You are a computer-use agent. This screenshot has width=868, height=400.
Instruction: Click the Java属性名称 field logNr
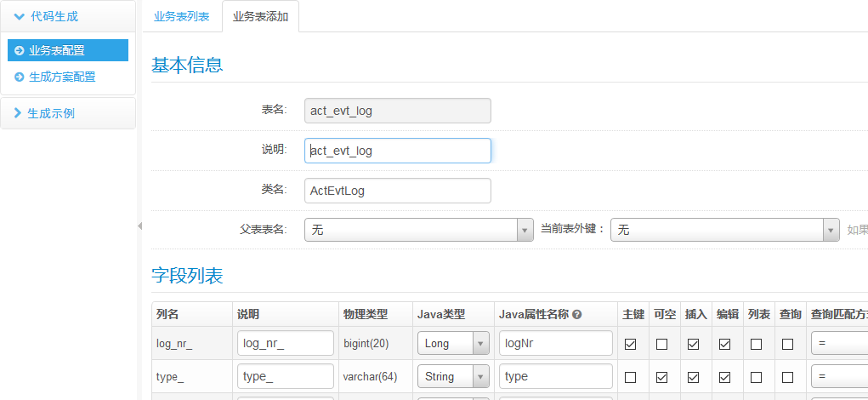556,344
